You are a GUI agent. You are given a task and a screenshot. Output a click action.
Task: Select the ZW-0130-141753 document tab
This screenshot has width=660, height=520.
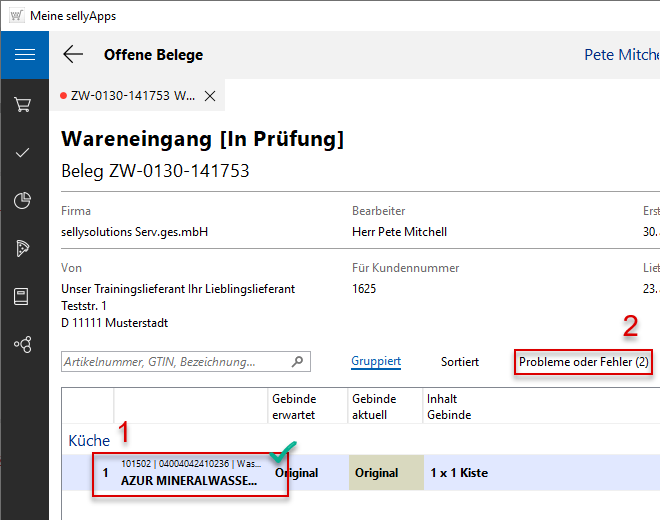tap(132, 96)
